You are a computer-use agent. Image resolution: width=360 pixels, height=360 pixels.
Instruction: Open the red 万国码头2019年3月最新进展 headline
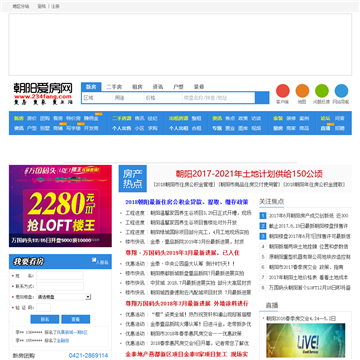pos(182,253)
